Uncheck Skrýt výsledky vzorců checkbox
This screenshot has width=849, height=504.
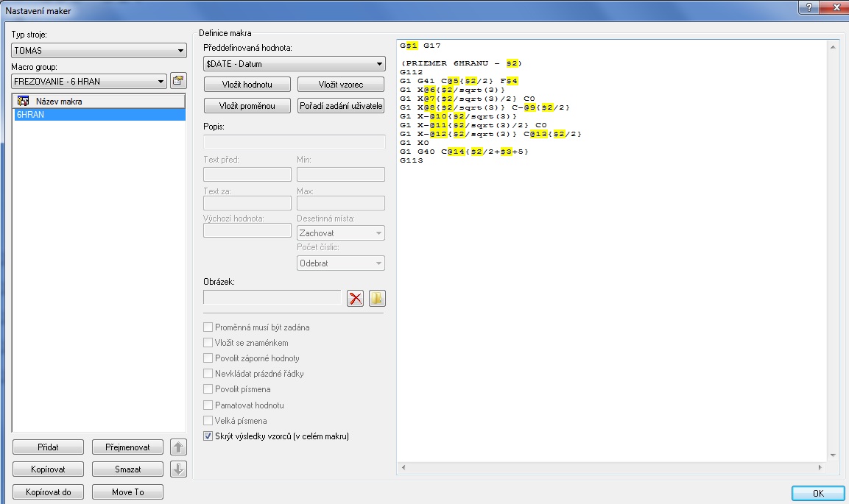click(x=208, y=436)
